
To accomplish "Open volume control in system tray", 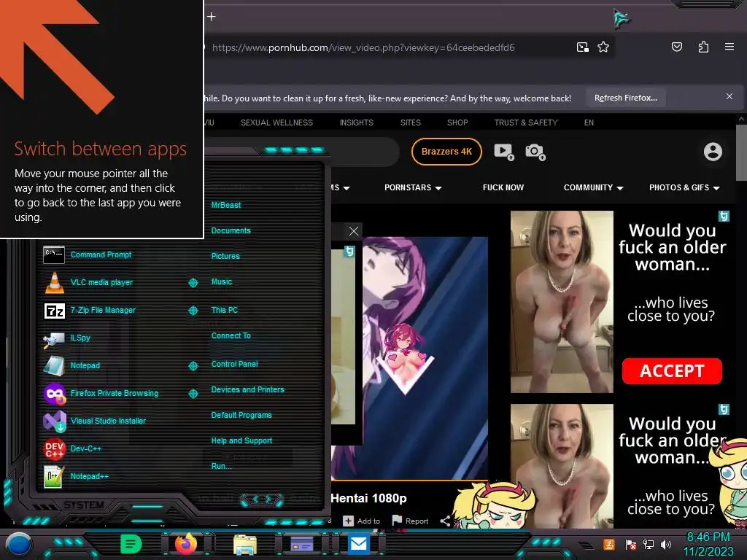I will pos(666,544).
